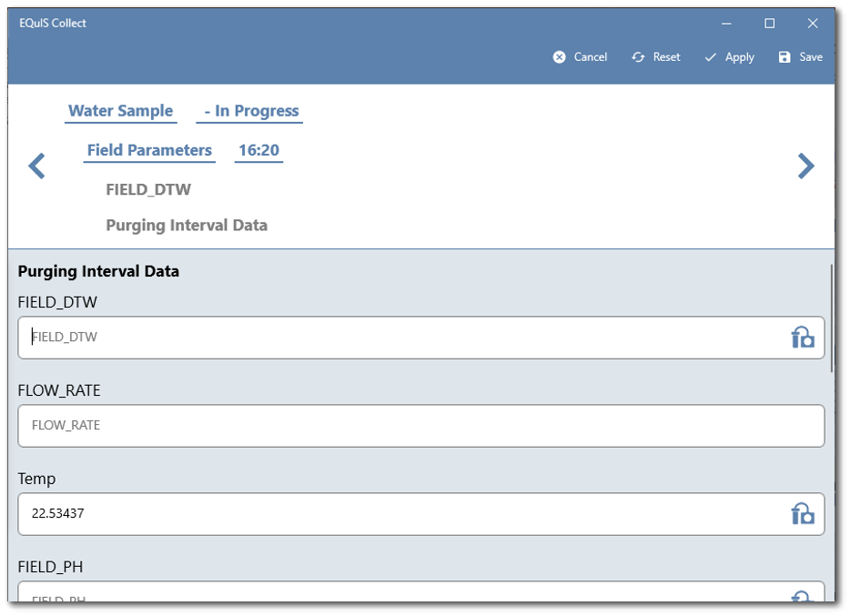
Task: Select Purging Interval Data in the header
Action: 186,225
